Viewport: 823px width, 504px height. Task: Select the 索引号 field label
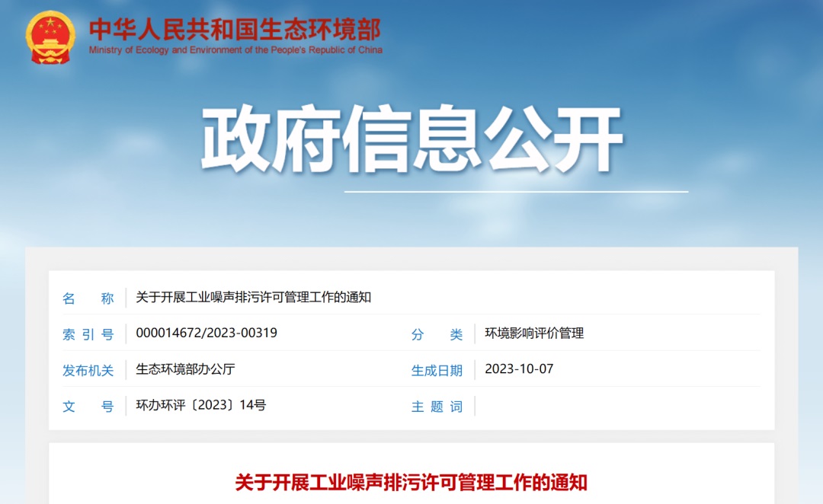(88, 334)
